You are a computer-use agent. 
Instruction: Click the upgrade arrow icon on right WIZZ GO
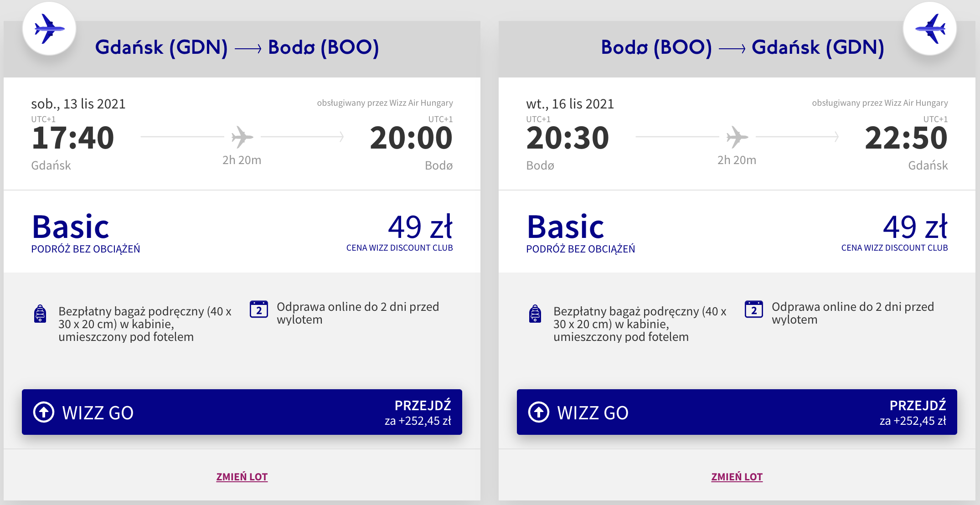click(539, 412)
